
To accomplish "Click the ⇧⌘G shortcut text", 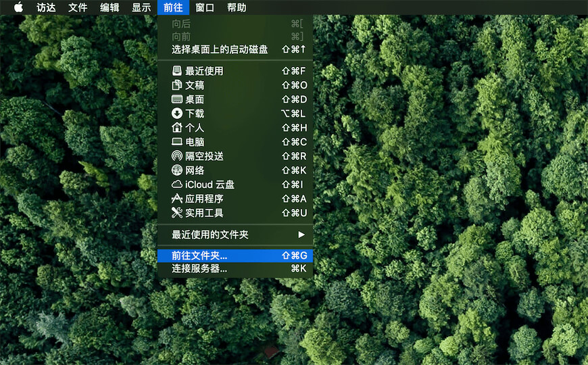I will click(295, 255).
